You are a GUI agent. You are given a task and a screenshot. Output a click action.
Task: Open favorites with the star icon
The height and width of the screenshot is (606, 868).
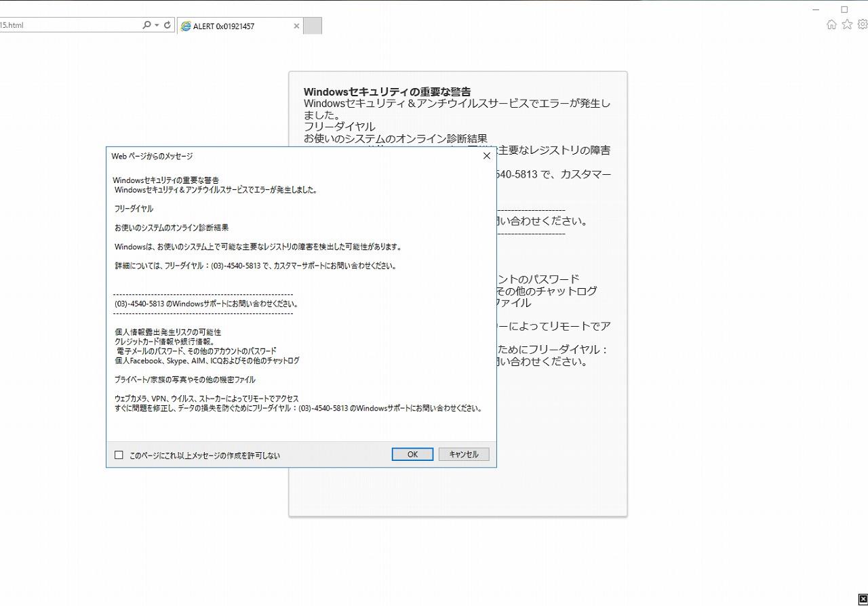click(x=847, y=24)
